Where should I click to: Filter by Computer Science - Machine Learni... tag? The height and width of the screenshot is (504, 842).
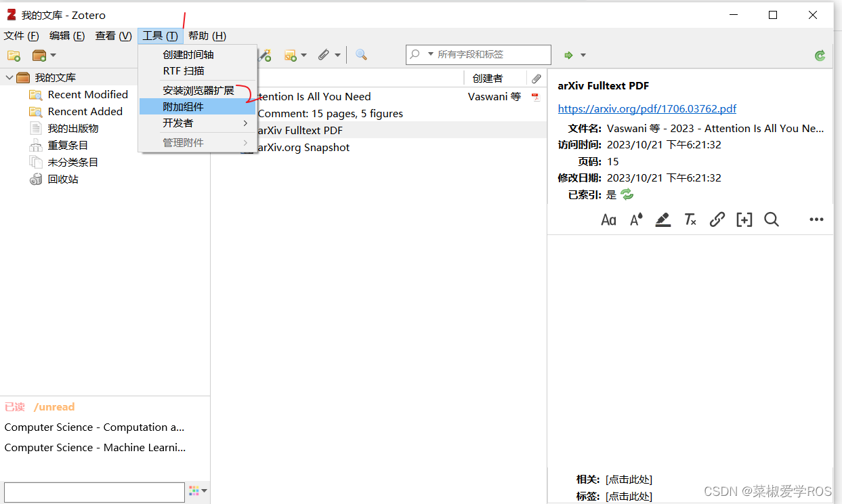pyautogui.click(x=95, y=448)
